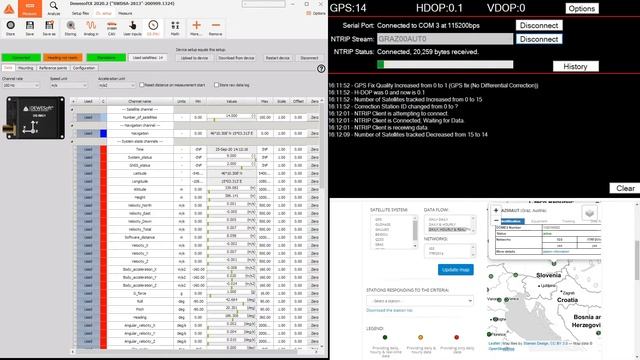Click the NTRIP data progress bar

click(x=445, y=64)
